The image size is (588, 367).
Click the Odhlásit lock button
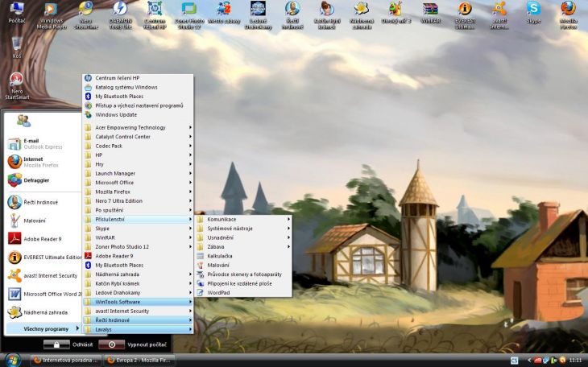[56, 344]
